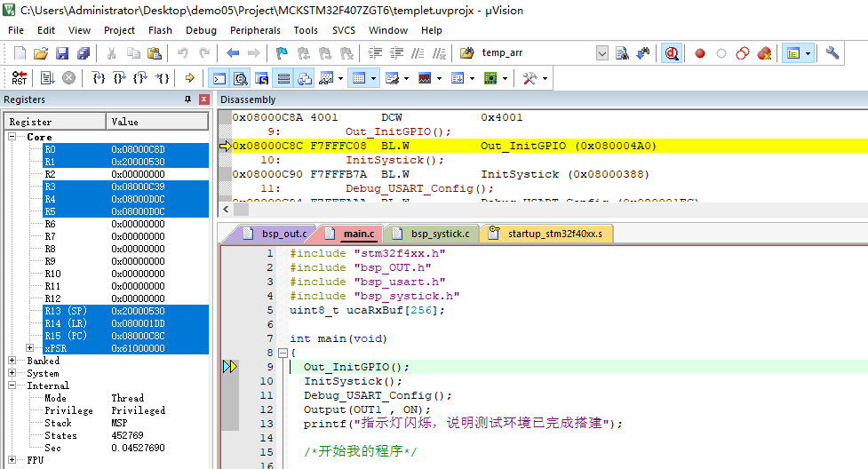Open the Analysis Windows dropdown arrow

[439, 79]
